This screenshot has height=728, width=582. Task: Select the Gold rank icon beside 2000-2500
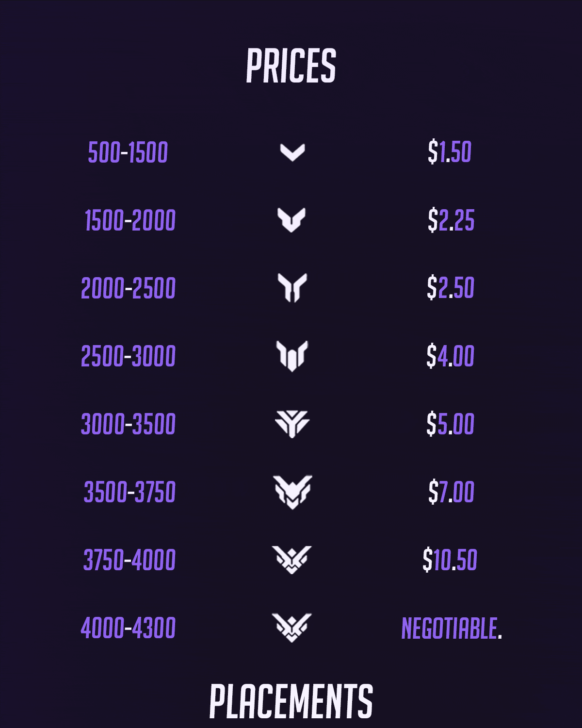point(292,288)
